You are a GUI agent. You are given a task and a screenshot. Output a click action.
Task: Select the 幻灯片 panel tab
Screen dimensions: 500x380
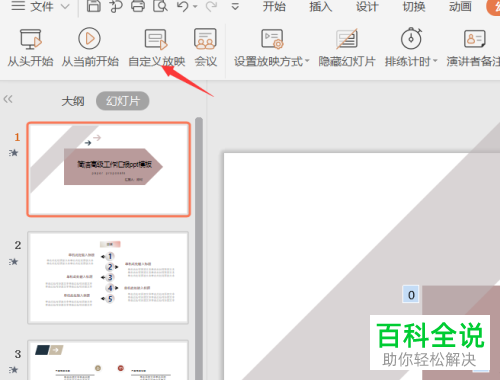(x=123, y=101)
